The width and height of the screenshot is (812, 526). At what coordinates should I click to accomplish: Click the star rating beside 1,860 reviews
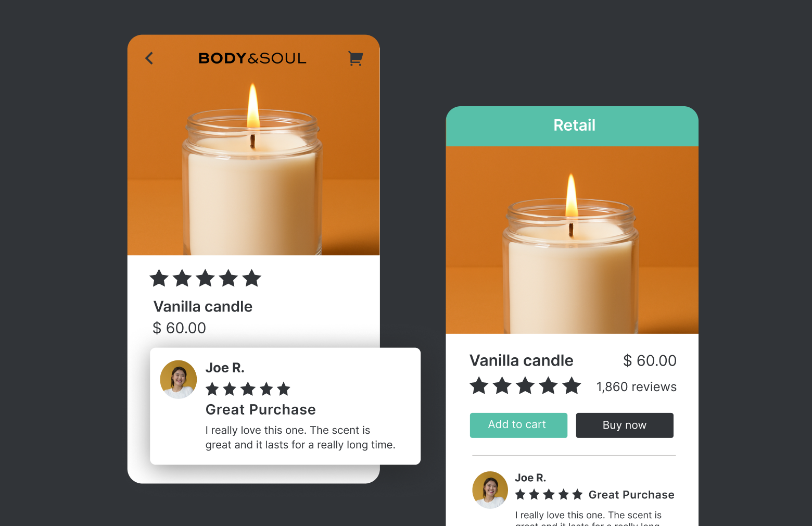[525, 386]
